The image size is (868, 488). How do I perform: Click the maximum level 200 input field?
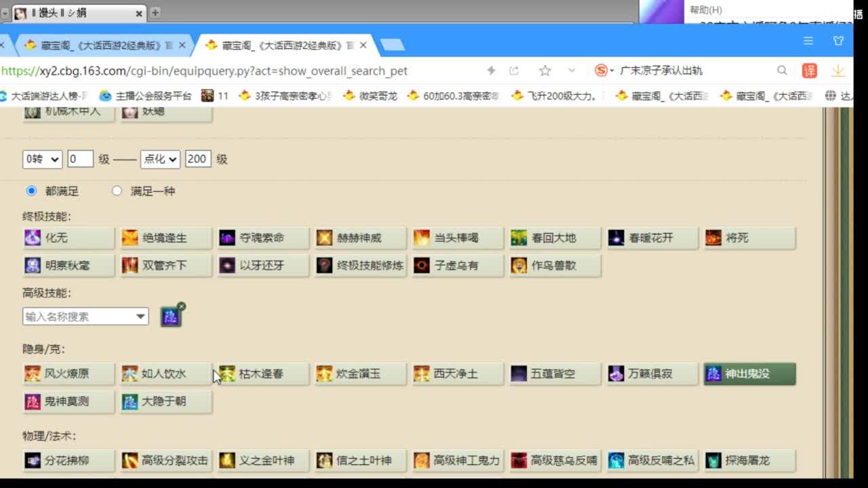pos(198,159)
